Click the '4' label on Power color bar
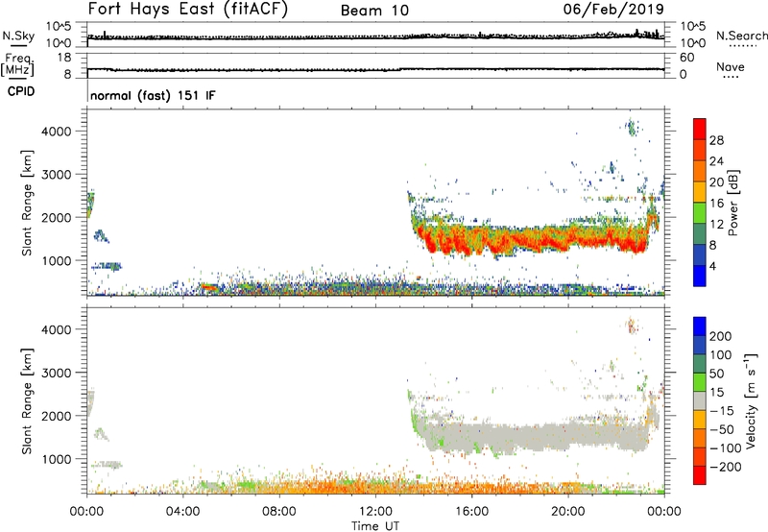 tap(712, 266)
